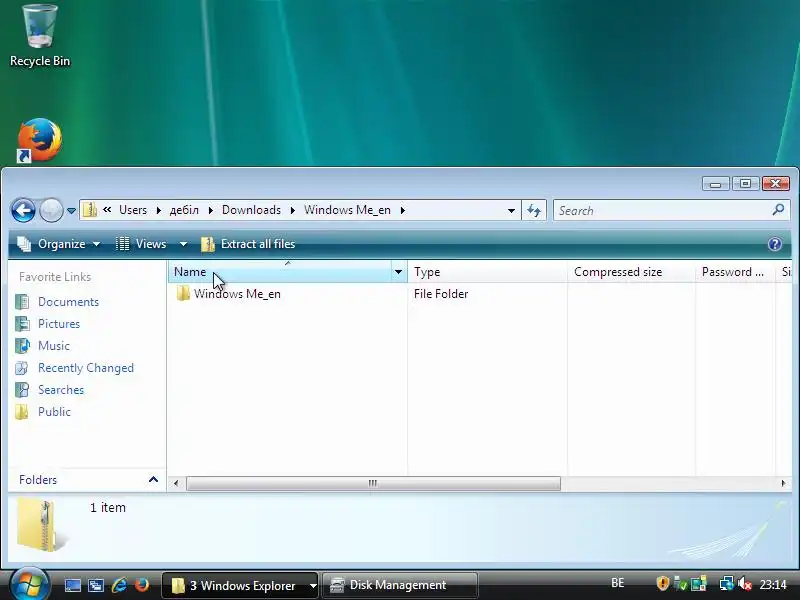Open the Recycle Bin desktop icon
The image size is (800, 600).
coord(40,36)
